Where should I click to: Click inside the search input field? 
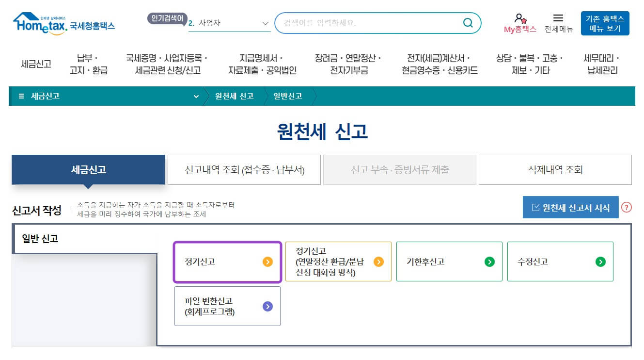[x=363, y=22]
